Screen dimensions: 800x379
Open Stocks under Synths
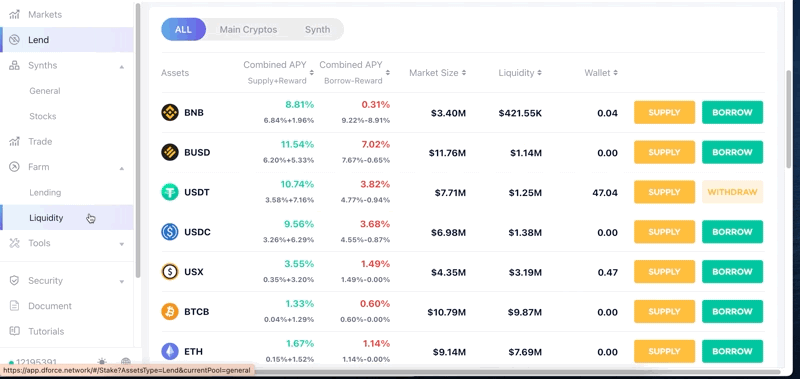[43, 116]
